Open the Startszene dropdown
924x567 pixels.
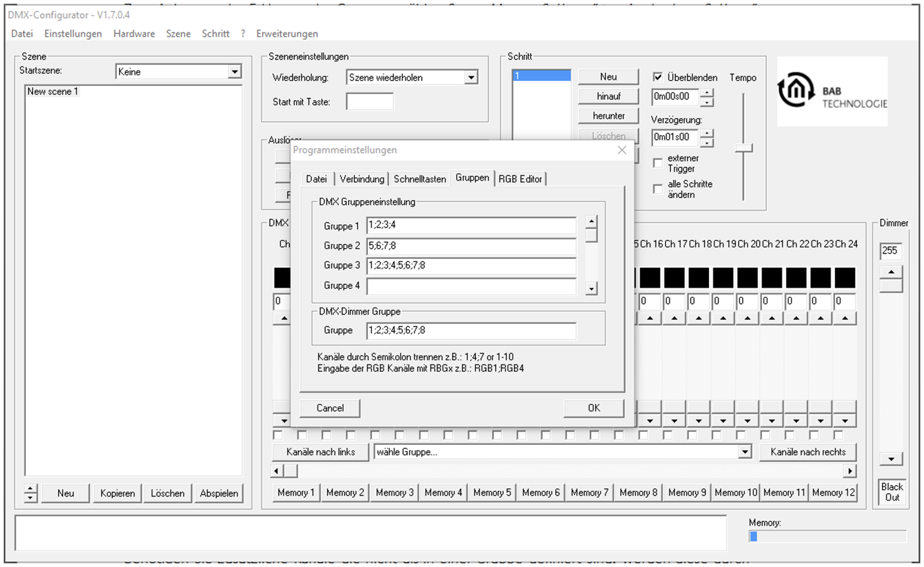(234, 72)
